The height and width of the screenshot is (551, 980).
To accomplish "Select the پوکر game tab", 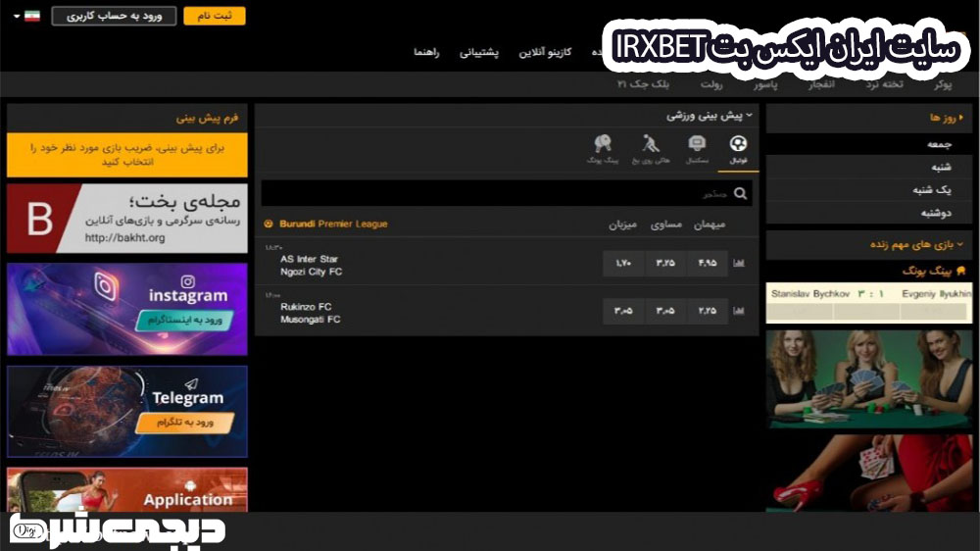I will click(x=943, y=83).
